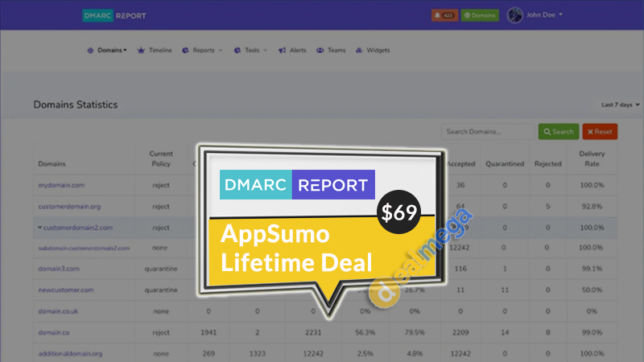Open the Domains navigation dropdown
This screenshot has height=362, width=644.
[x=112, y=50]
